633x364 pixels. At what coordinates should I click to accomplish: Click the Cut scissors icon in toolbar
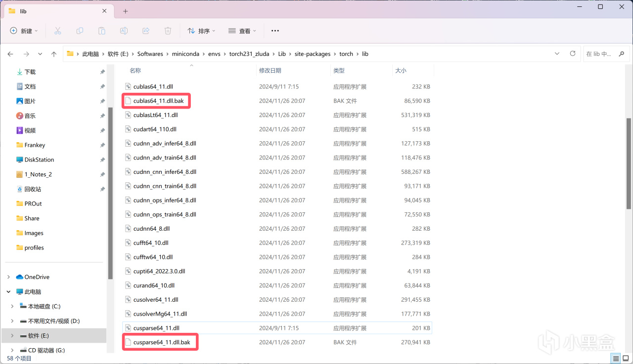[x=58, y=31]
